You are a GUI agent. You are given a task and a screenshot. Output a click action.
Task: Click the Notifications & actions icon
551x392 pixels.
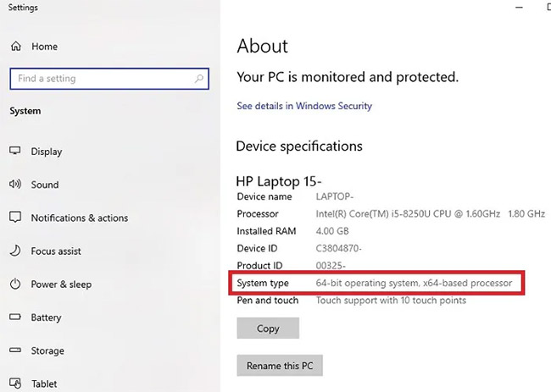click(x=15, y=218)
